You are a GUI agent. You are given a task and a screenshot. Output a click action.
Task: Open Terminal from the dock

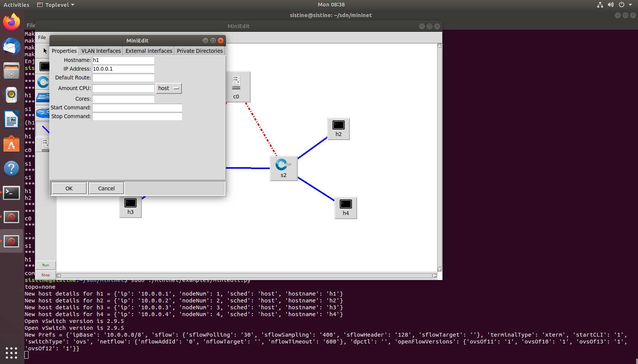11,193
